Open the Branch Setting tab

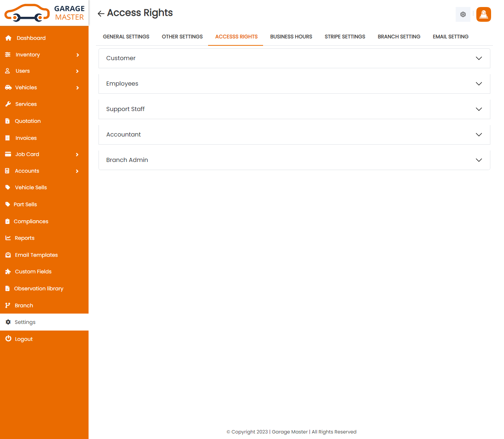399,37
